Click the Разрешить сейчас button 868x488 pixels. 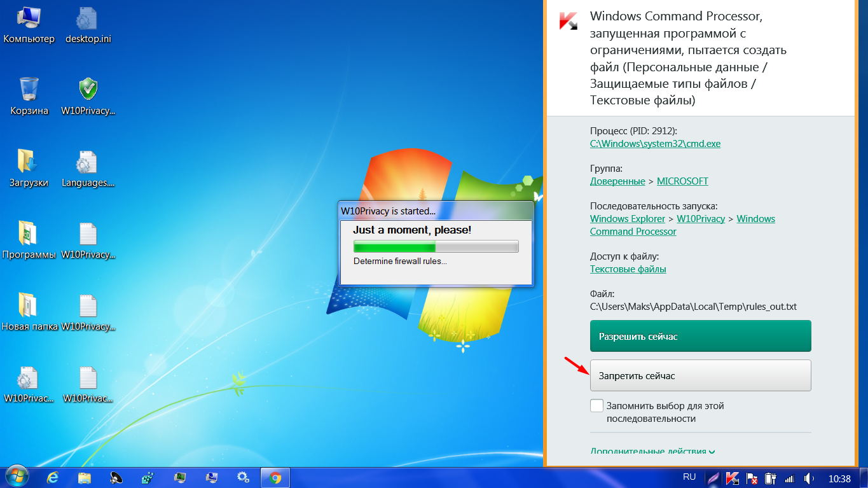click(701, 336)
